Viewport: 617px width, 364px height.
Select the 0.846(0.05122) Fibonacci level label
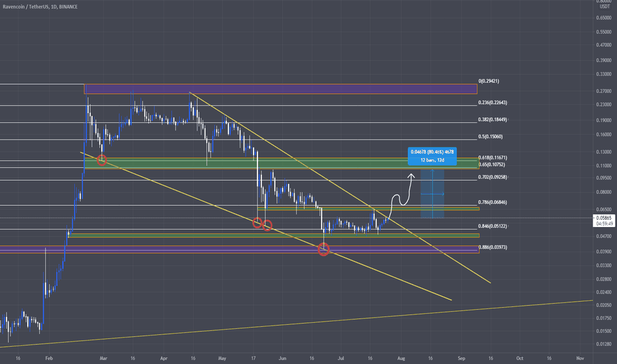(493, 226)
